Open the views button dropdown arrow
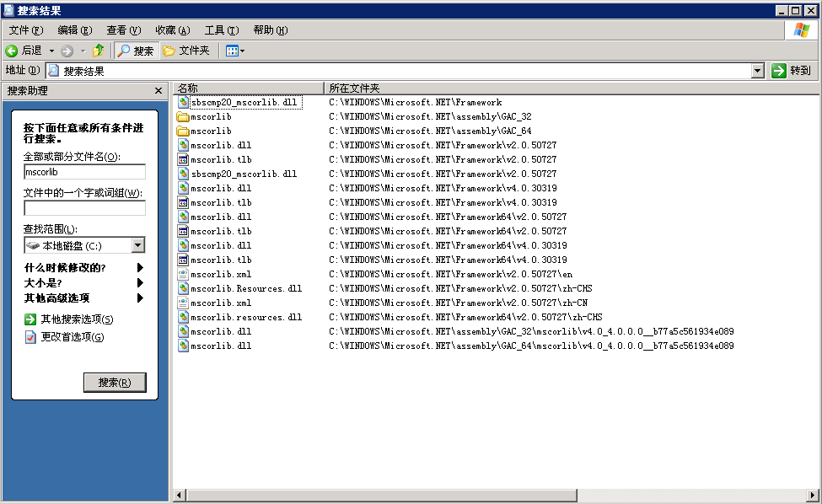The height and width of the screenshot is (504, 822). 242,51
